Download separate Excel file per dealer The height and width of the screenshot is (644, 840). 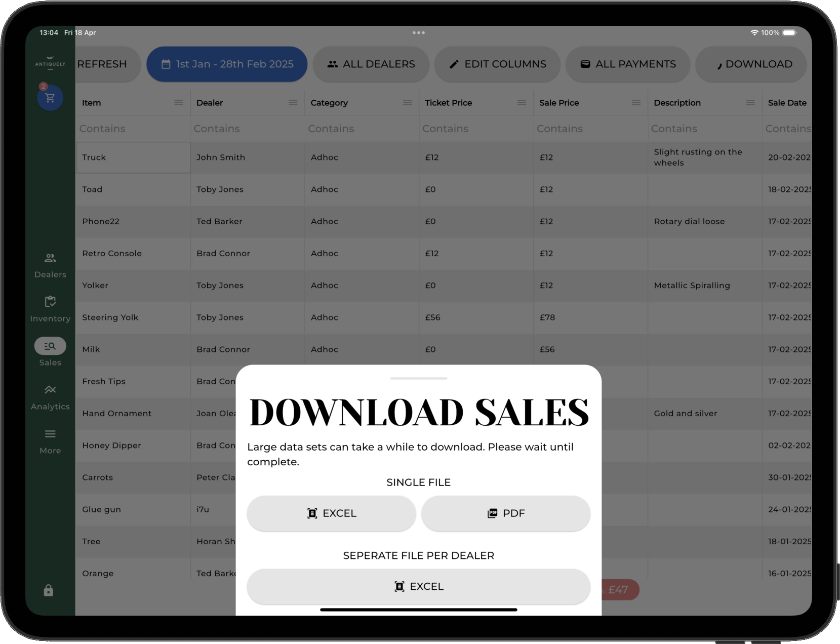click(419, 586)
